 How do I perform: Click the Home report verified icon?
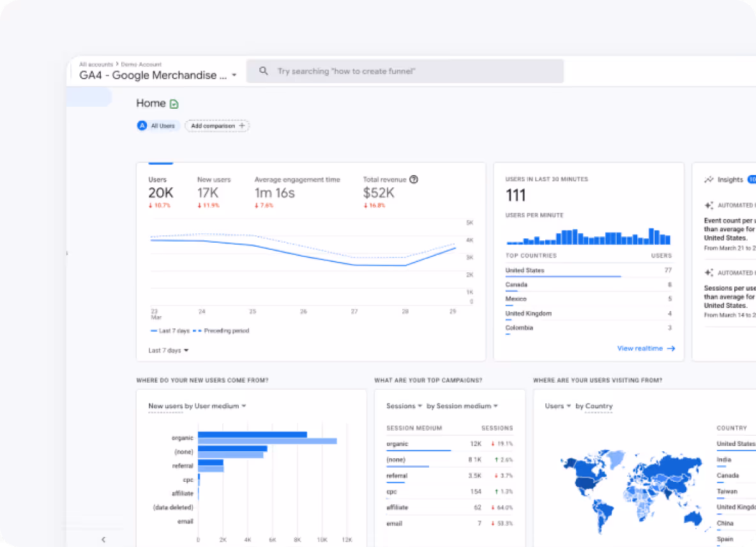[174, 104]
